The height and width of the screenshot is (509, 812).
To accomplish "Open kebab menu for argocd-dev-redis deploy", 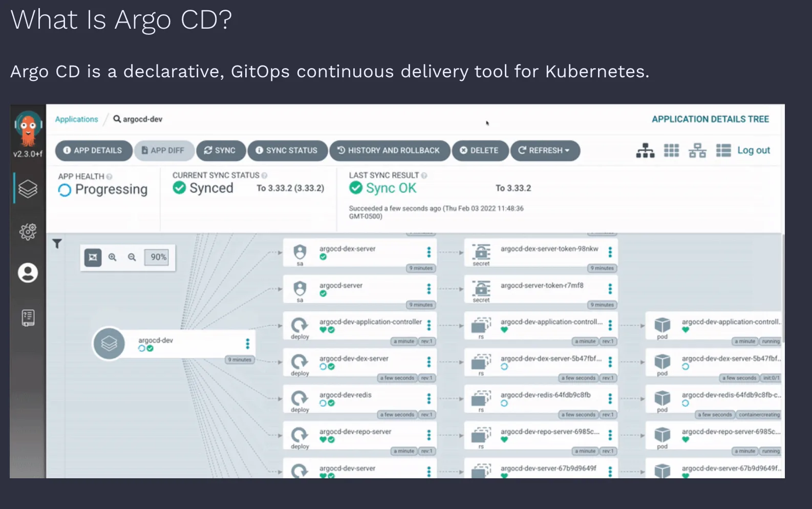I will coord(429,398).
